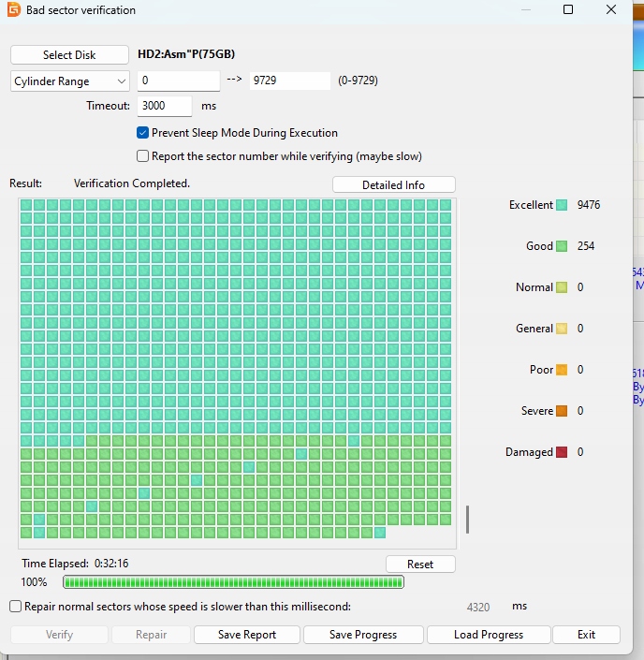Click the General yellow legend swatch

pos(562,329)
